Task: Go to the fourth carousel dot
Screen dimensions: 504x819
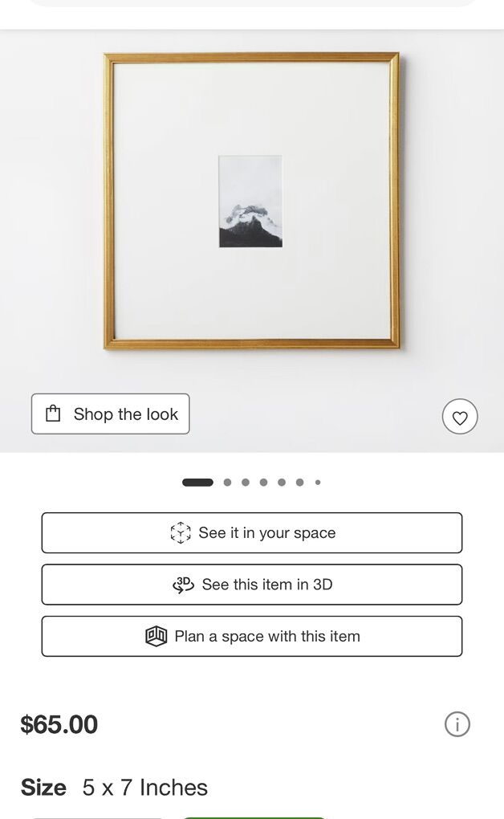Action: [264, 482]
